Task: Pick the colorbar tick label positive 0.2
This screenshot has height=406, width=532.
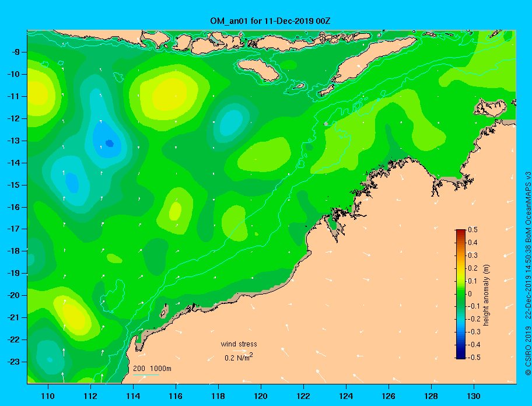Action: point(473,268)
